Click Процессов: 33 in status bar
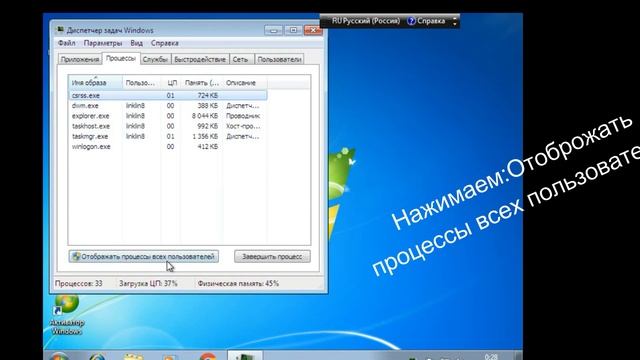The image size is (640, 360). [79, 283]
